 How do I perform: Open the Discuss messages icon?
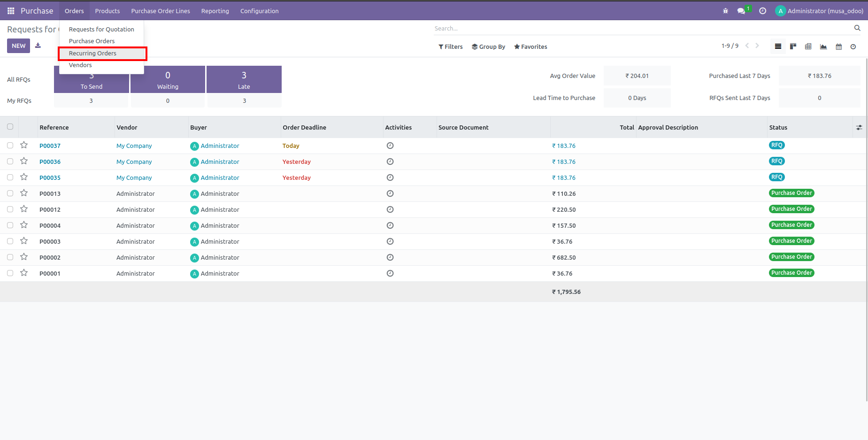pos(741,10)
